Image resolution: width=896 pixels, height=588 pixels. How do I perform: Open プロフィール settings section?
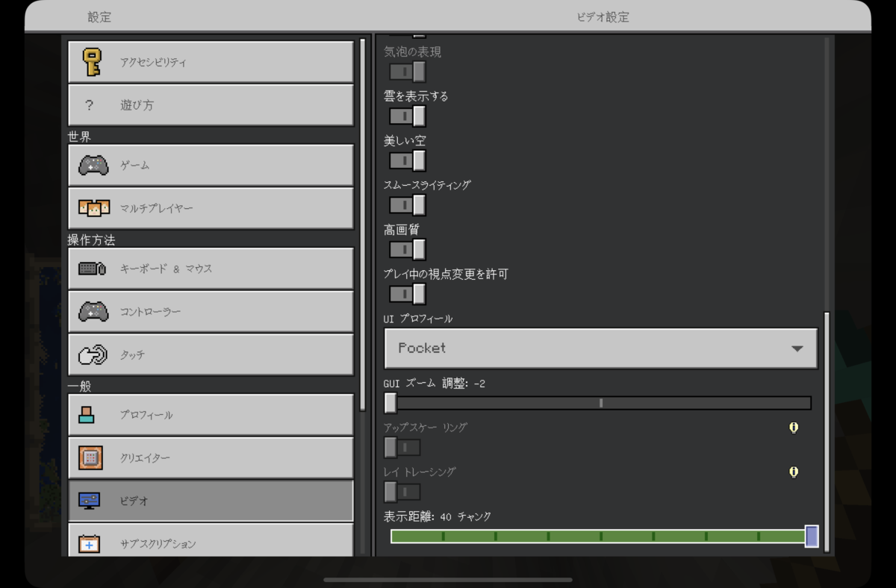(x=211, y=414)
